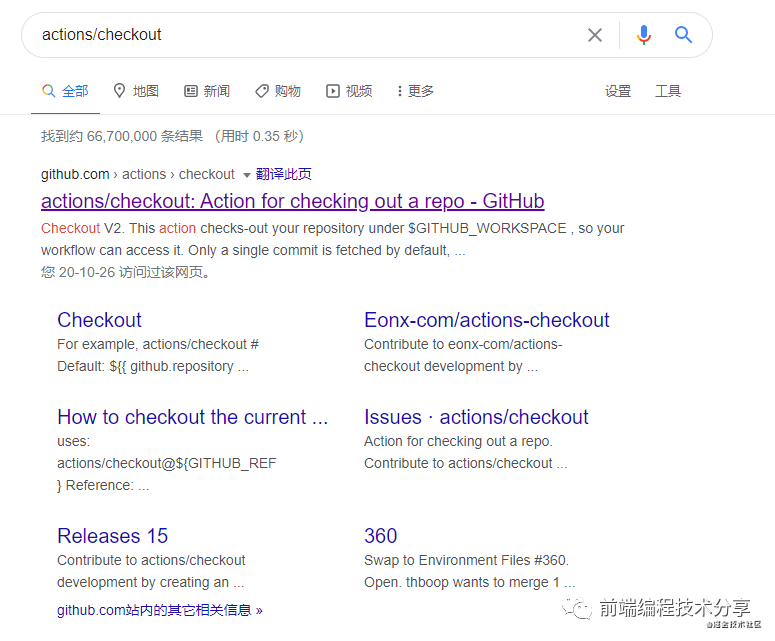Select the 全部 results tab
The image size is (775, 641).
65,91
